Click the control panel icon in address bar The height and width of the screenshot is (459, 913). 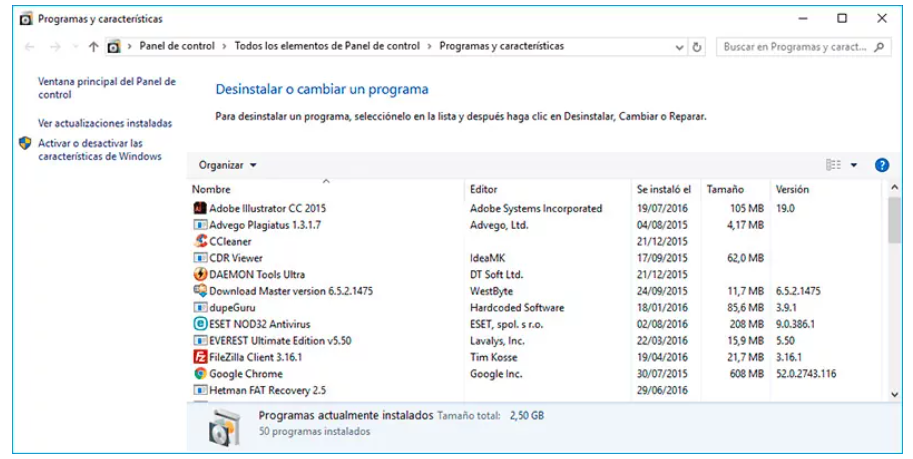[x=114, y=47]
